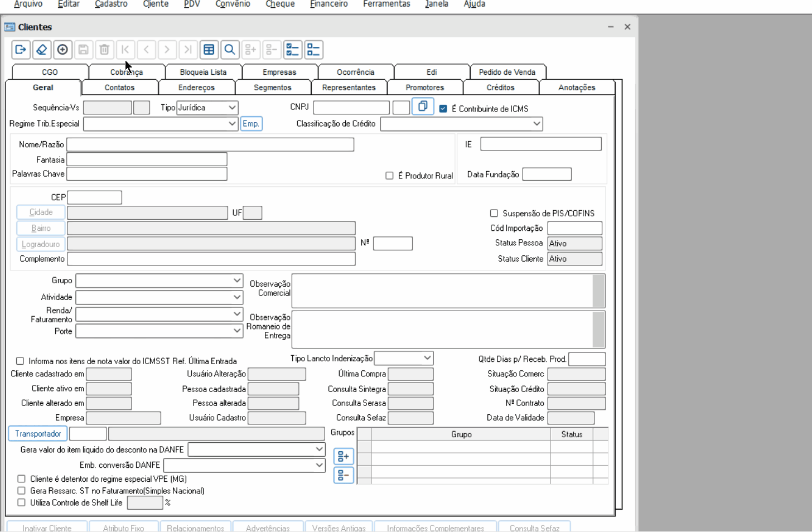
Task: Click the Observação Comercial scrollbar
Action: pos(599,291)
